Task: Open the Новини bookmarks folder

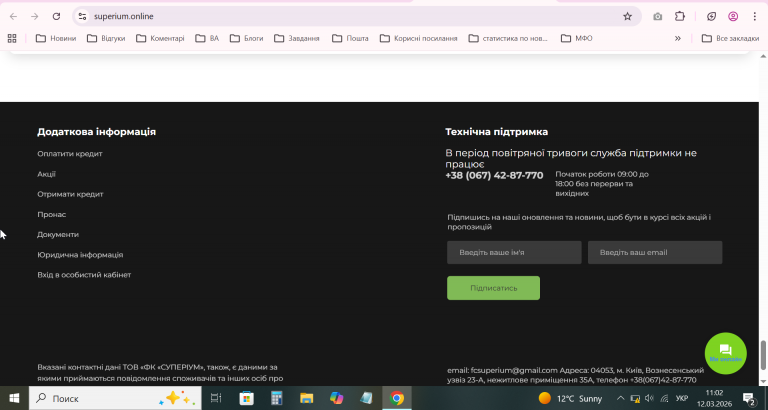Action: click(x=56, y=38)
